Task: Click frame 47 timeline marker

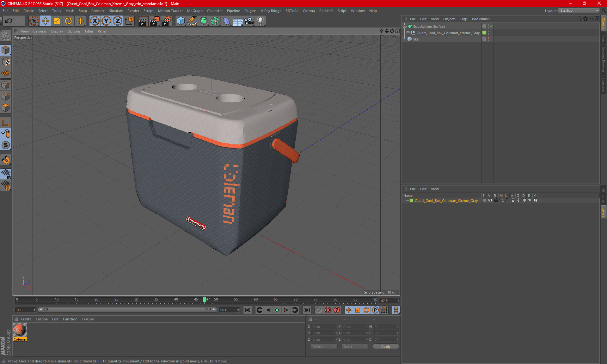Action: pos(205,300)
